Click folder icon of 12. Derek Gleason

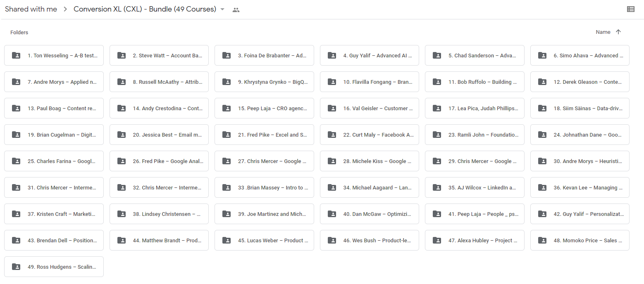click(x=542, y=82)
